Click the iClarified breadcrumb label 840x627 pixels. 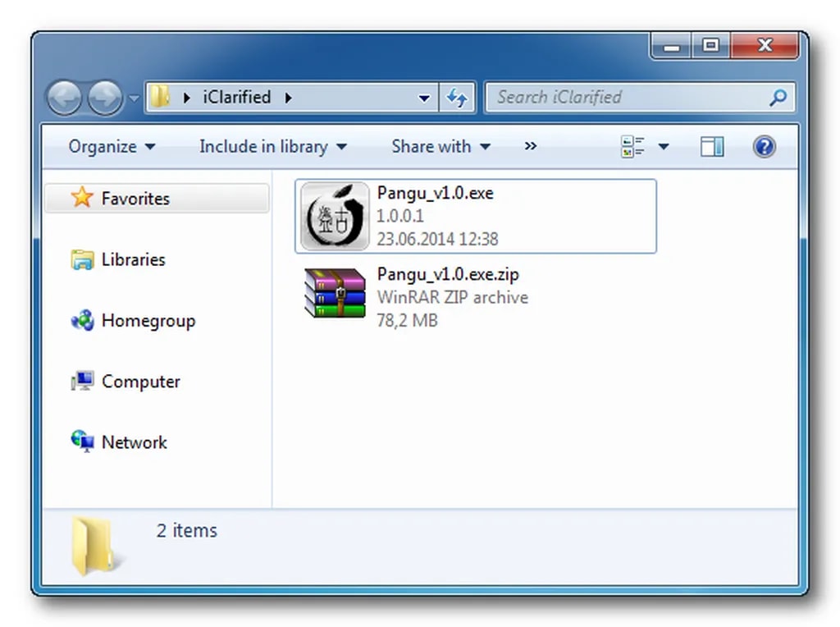[x=237, y=97]
